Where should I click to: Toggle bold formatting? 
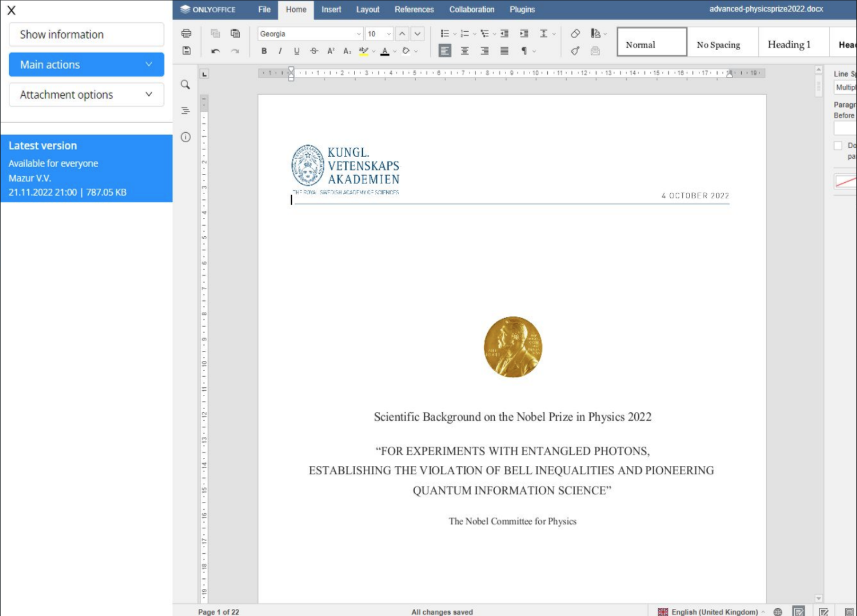(264, 51)
